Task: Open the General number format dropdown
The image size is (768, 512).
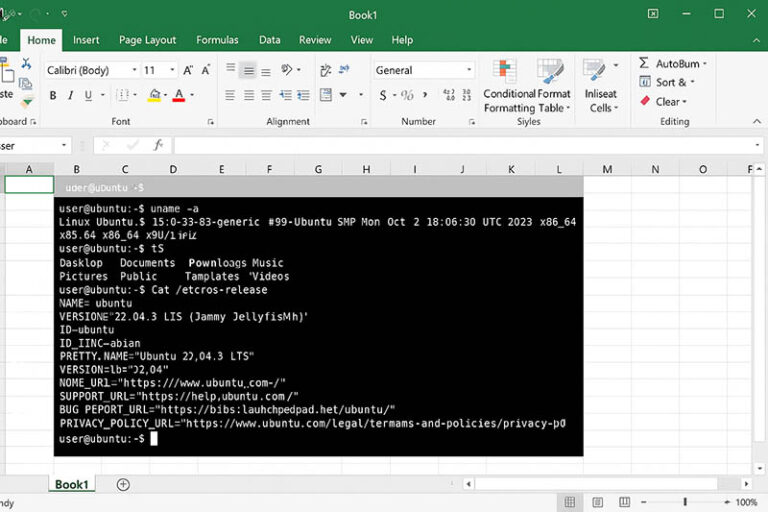Action: (469, 71)
